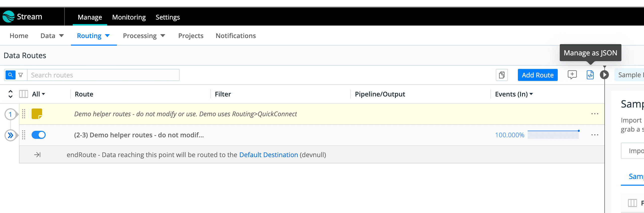This screenshot has height=213, width=644.
Task: Click the yellow comment note swatch
Action: point(37,114)
